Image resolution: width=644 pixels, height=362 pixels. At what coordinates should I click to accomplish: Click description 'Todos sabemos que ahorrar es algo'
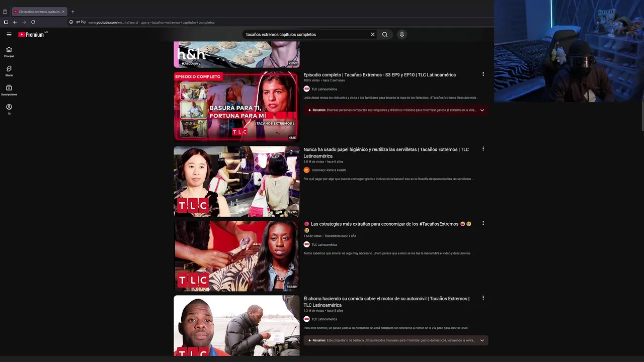(x=388, y=253)
